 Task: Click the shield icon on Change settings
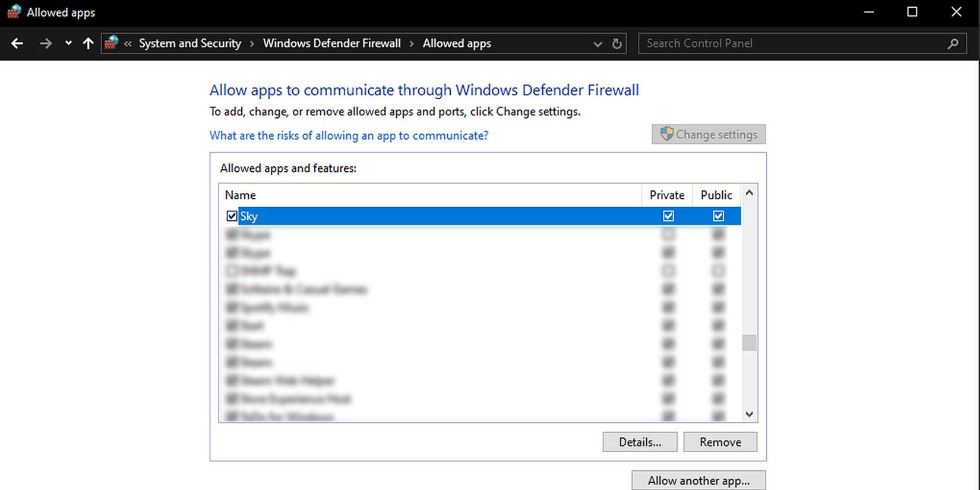tap(666, 134)
